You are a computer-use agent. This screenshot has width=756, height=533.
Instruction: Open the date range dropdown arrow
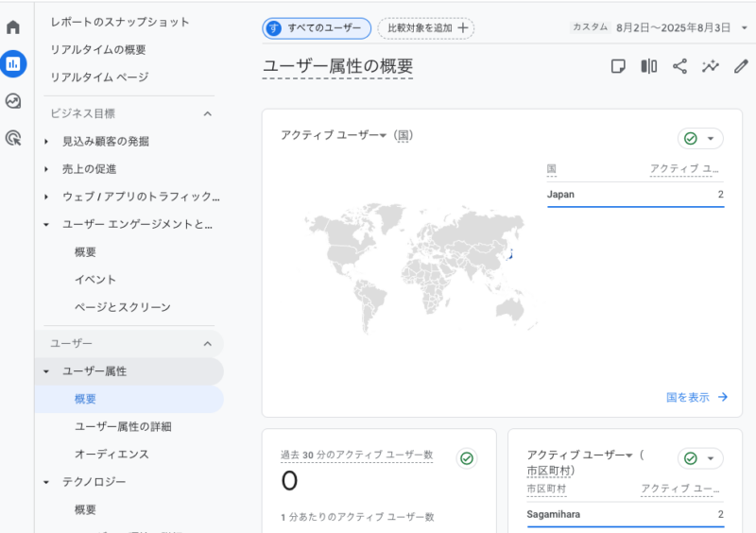[x=745, y=28]
